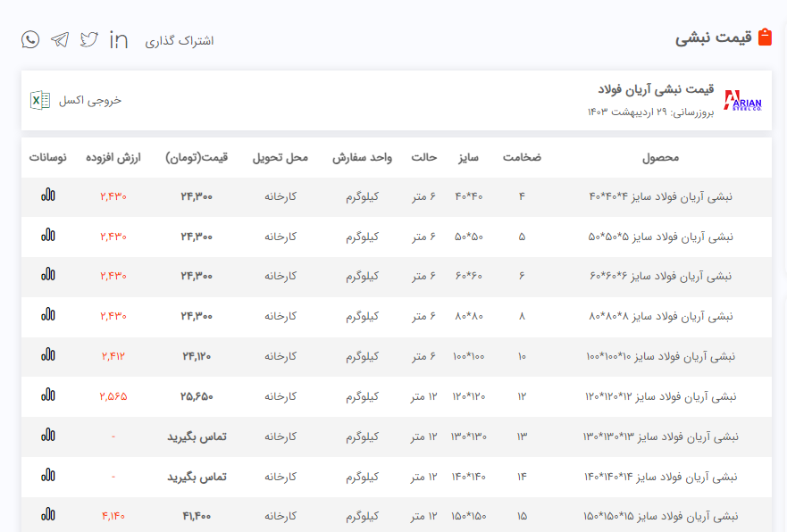
Task: Share page on Twitter
Action: pos(89,39)
